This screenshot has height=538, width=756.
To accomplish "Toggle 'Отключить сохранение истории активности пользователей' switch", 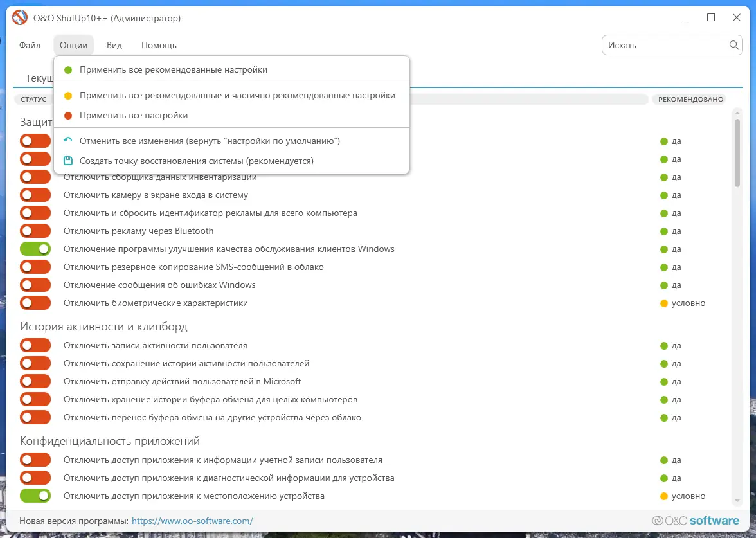I will [x=35, y=364].
